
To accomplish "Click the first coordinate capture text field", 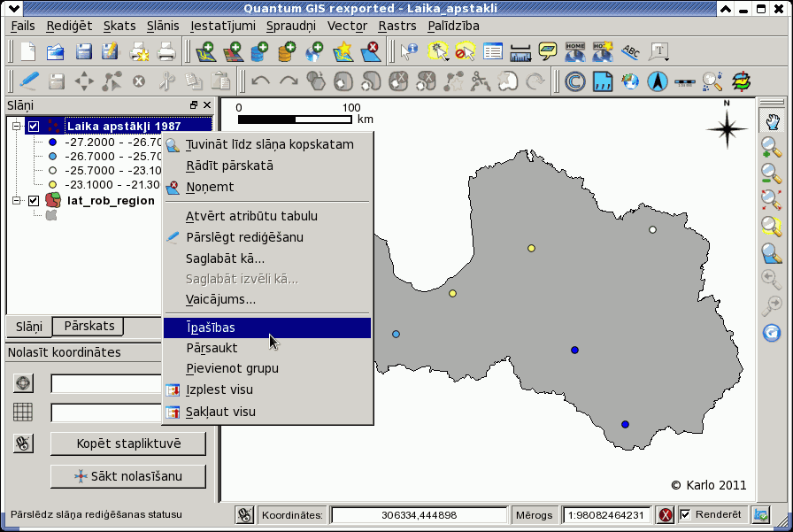I will pyautogui.click(x=106, y=383).
